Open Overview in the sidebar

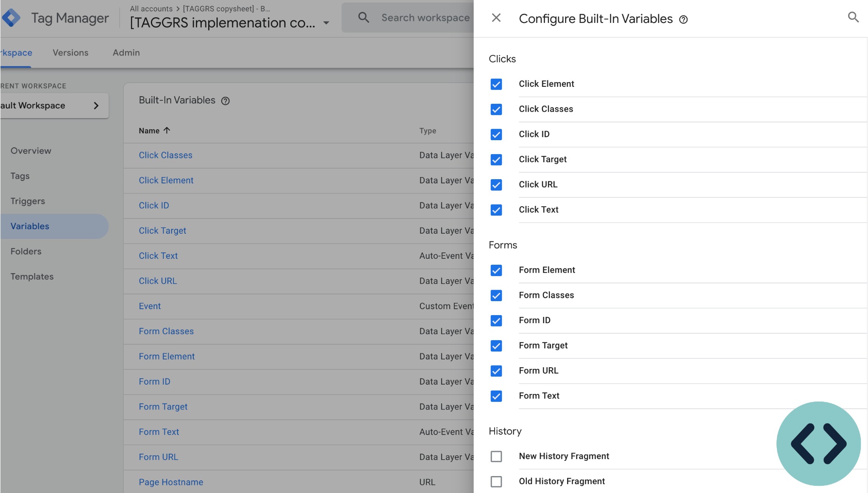click(31, 151)
